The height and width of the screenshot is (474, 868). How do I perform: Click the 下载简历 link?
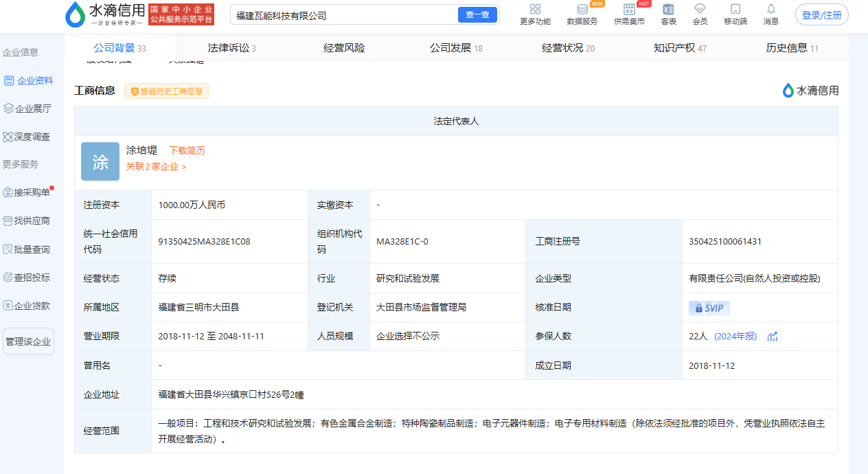(187, 150)
